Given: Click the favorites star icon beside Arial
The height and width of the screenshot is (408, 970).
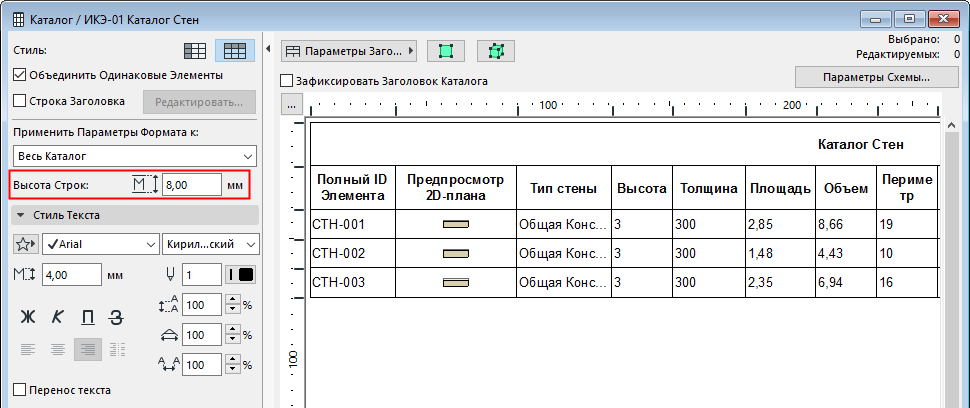Looking at the screenshot, I should point(26,245).
